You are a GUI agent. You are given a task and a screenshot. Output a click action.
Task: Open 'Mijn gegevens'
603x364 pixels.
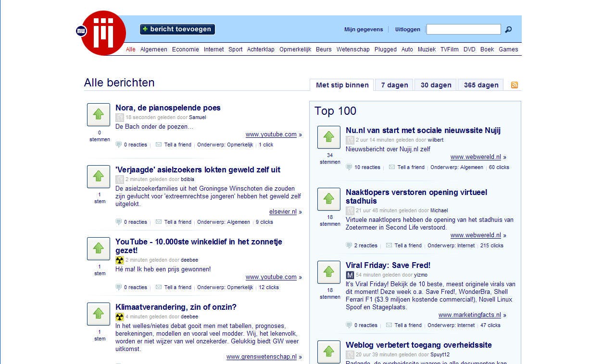point(363,29)
